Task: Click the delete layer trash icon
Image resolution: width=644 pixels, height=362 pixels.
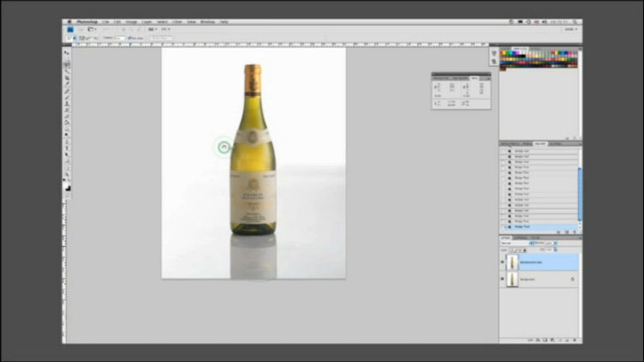Action: click(574, 340)
